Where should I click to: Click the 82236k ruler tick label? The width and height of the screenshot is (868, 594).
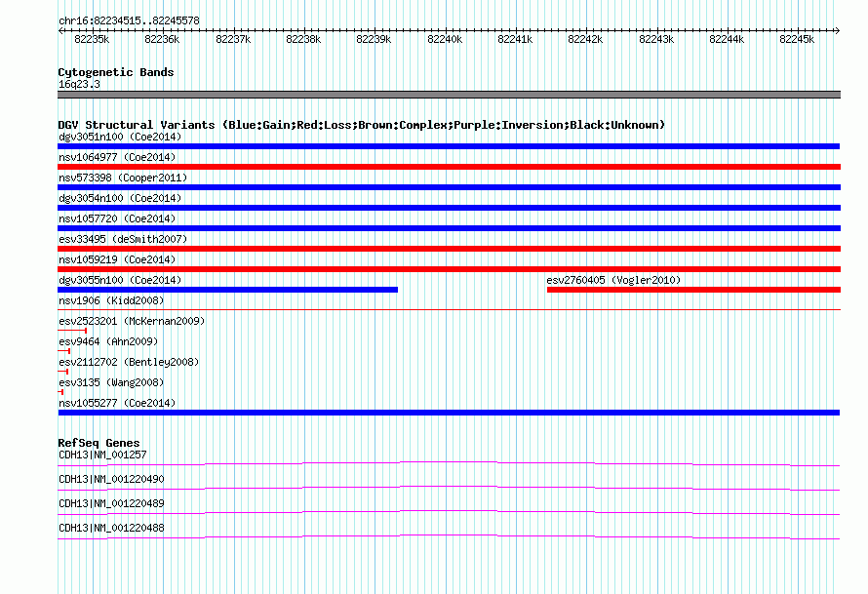162,39
